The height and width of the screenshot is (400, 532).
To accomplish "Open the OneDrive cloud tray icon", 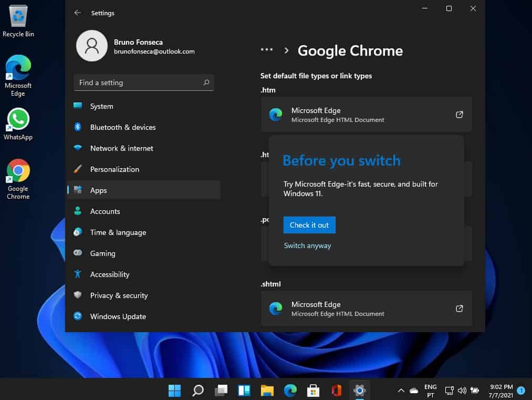I will tap(414, 391).
